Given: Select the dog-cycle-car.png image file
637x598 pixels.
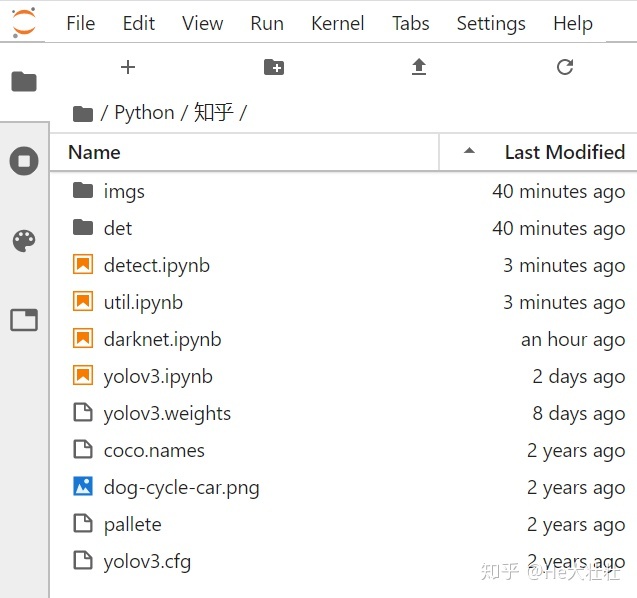Looking at the screenshot, I should click(x=181, y=487).
